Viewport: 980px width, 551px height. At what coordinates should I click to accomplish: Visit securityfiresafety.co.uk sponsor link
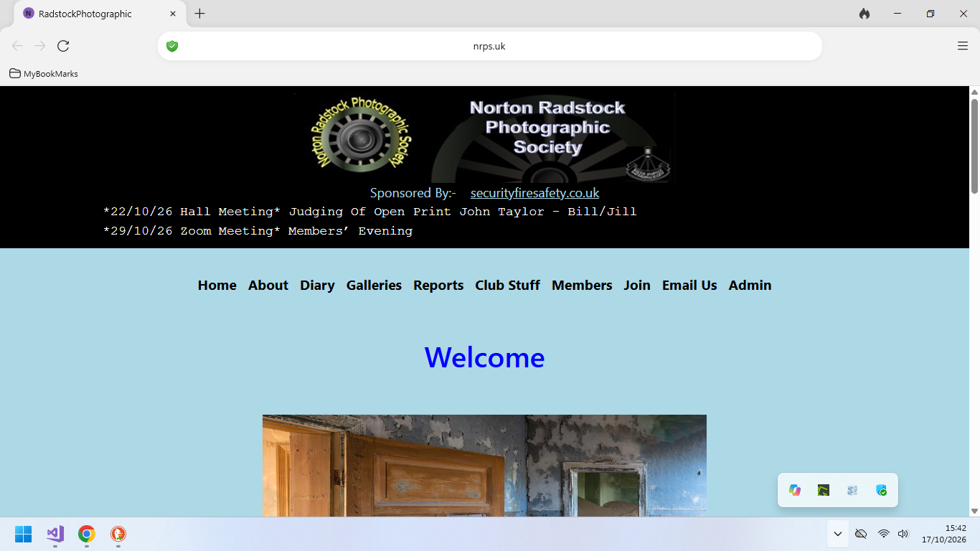coord(534,193)
